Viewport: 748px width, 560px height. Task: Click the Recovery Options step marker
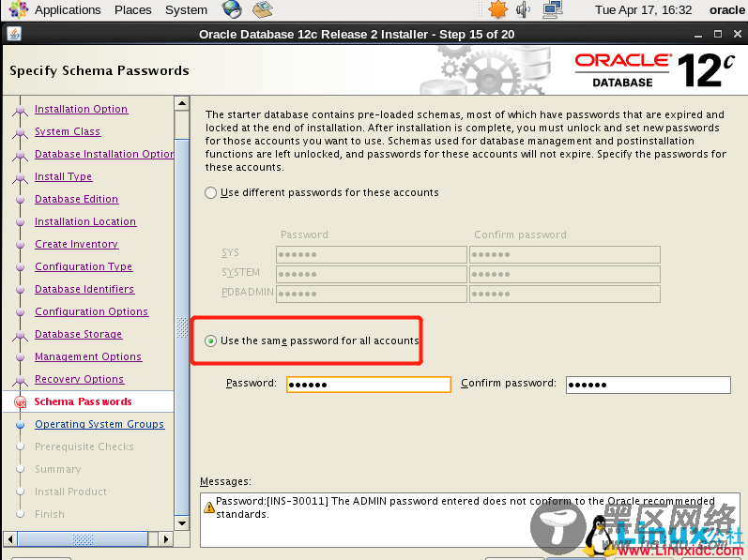pos(20,380)
